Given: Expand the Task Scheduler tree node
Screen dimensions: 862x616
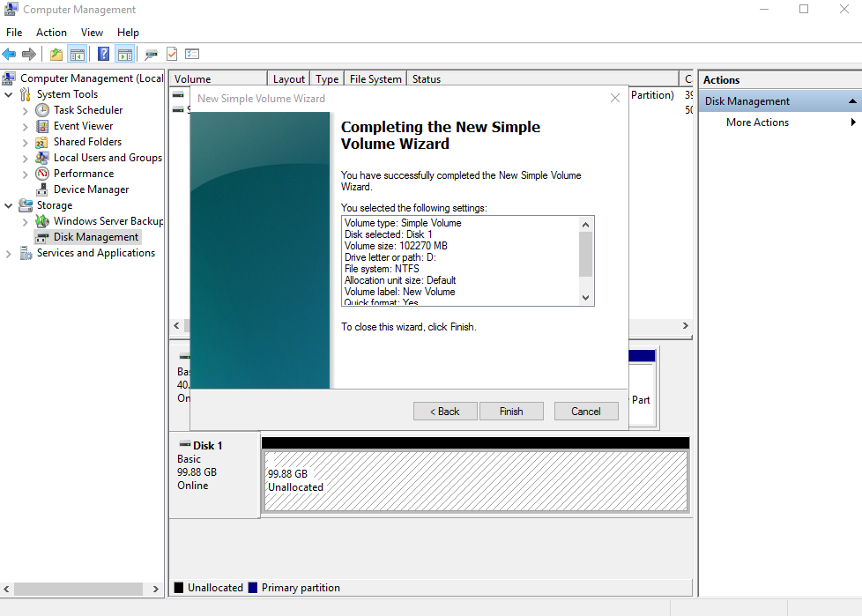Looking at the screenshot, I should click(25, 111).
